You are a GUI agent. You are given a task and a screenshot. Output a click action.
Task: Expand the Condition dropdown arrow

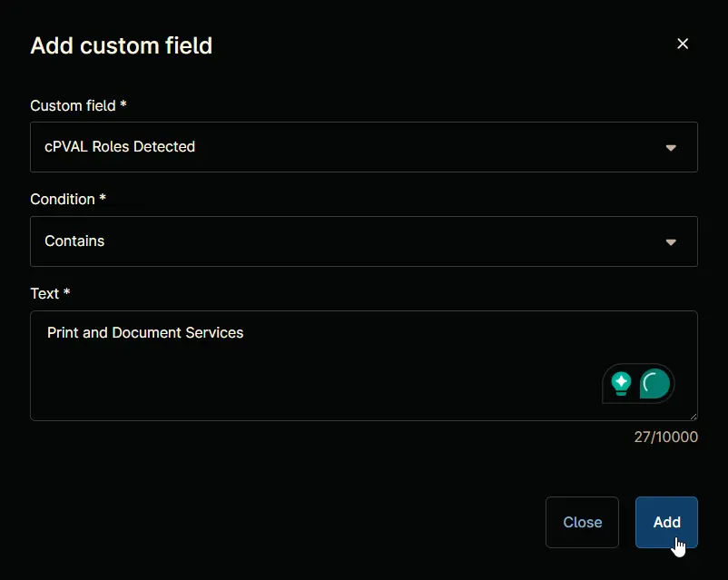coord(671,242)
